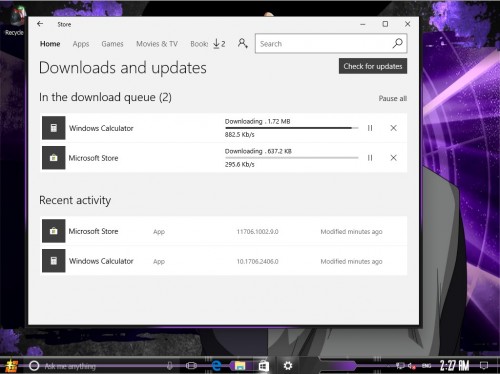The width and height of the screenshot is (500, 374).
Task: Click Ask me anything search box
Action: point(103,366)
